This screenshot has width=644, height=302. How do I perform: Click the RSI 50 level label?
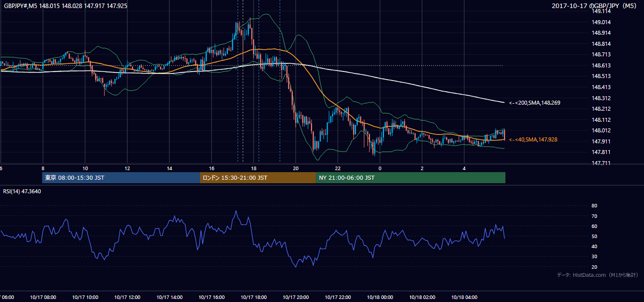pyautogui.click(x=594, y=236)
